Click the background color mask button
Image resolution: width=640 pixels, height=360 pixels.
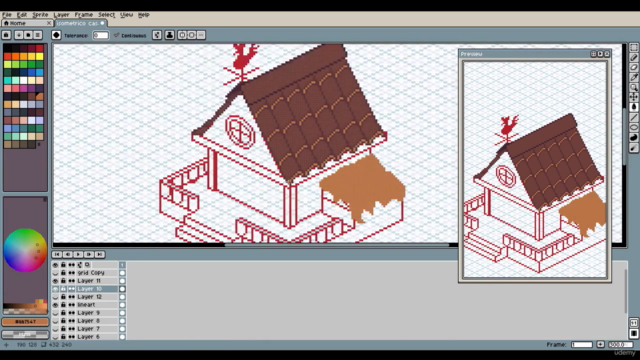coord(25,334)
